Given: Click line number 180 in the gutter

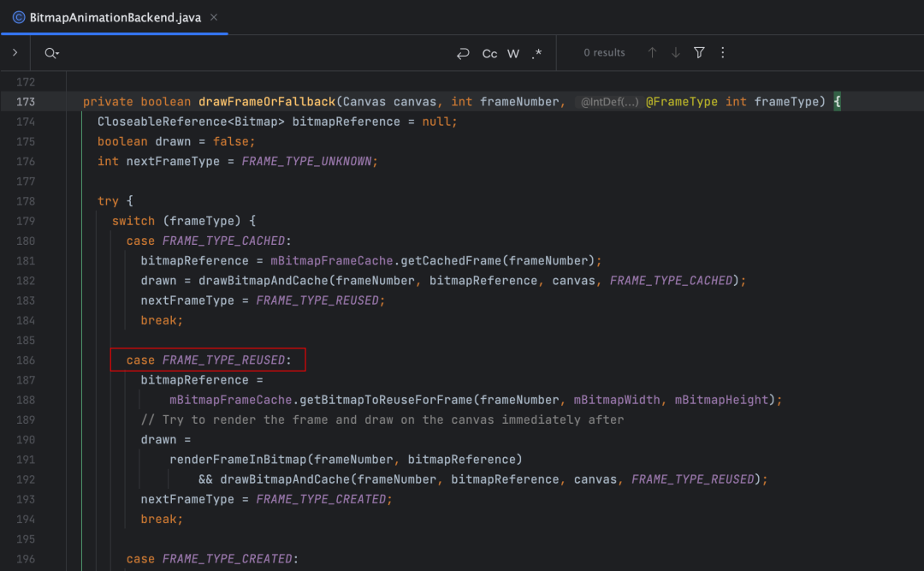Looking at the screenshot, I should coord(26,241).
